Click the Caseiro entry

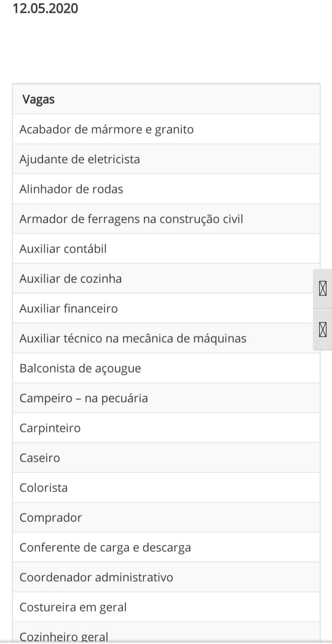point(166,457)
